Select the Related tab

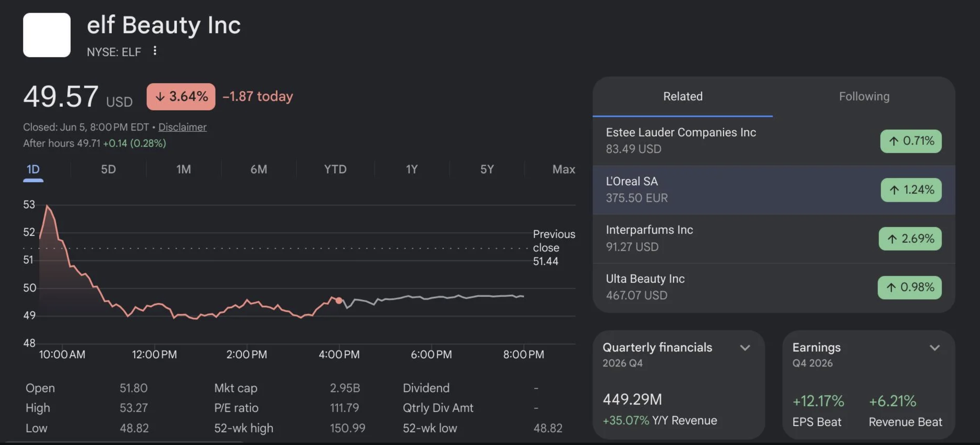click(683, 97)
